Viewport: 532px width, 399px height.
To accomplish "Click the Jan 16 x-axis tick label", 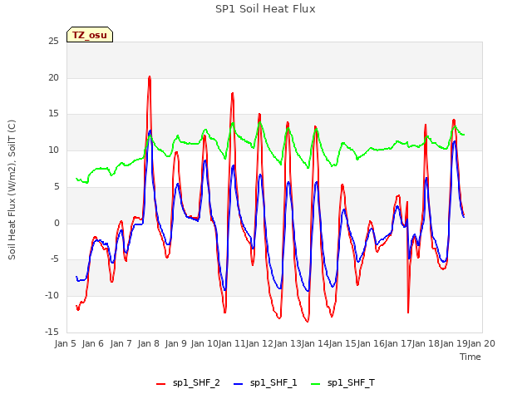I will coord(371,343).
